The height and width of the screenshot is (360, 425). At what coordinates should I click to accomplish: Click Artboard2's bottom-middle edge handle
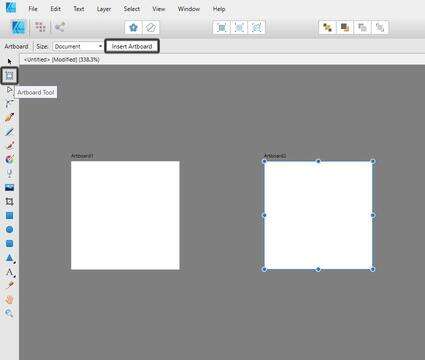[x=318, y=269]
